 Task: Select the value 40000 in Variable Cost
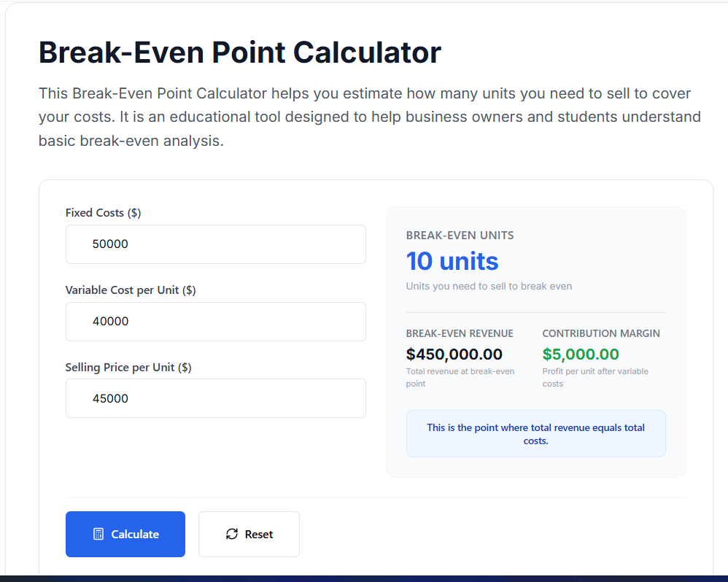coord(109,321)
